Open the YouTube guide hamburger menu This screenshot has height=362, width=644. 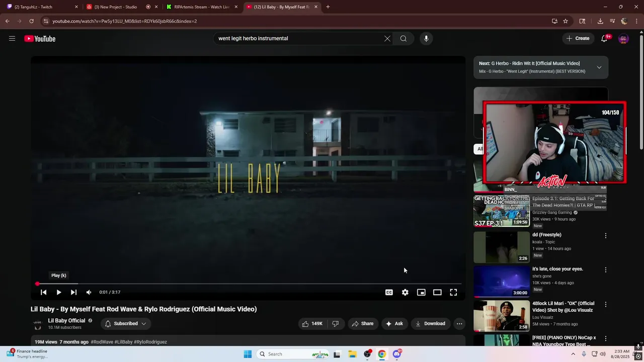pyautogui.click(x=12, y=38)
